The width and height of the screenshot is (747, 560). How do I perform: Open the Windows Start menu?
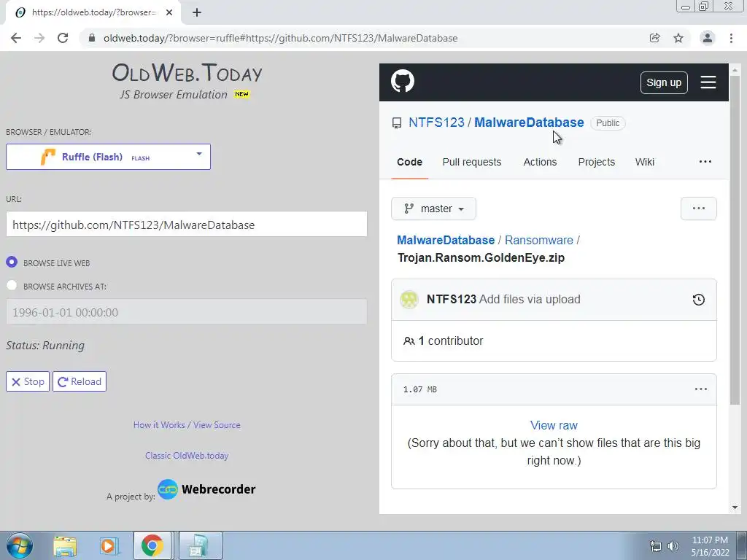[20, 545]
